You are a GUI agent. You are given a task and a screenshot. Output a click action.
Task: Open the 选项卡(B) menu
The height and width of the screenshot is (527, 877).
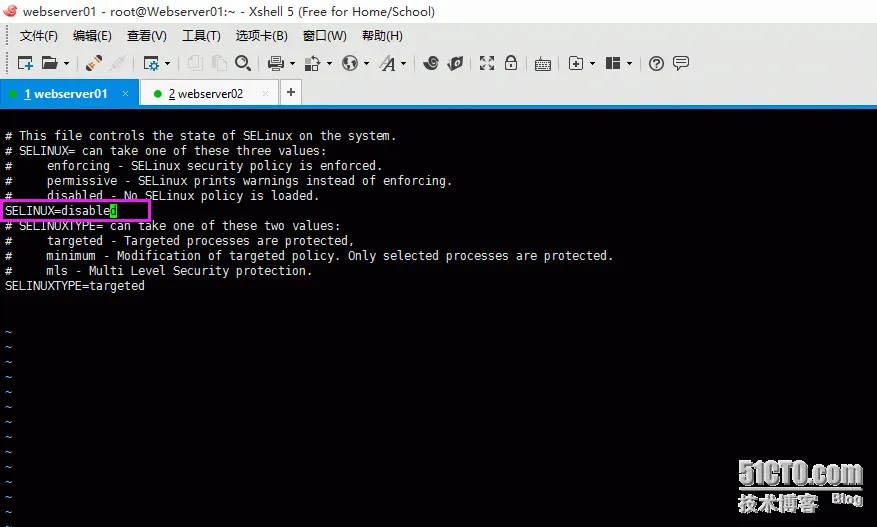coord(262,36)
